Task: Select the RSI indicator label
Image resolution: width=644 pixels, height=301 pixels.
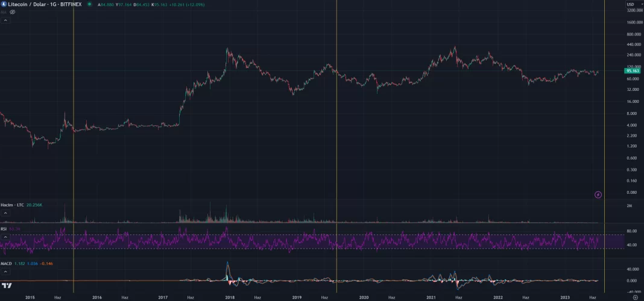Action: tap(4, 229)
